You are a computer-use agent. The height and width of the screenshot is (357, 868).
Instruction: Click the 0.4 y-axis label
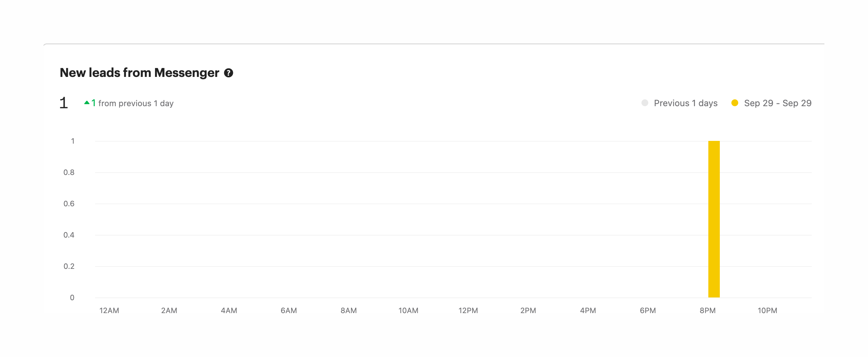69,235
